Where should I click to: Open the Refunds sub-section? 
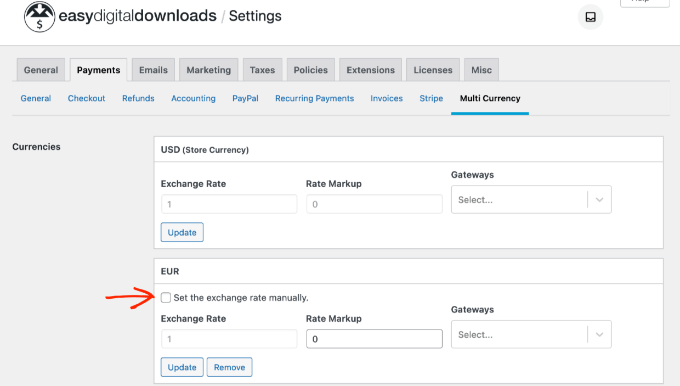point(138,98)
